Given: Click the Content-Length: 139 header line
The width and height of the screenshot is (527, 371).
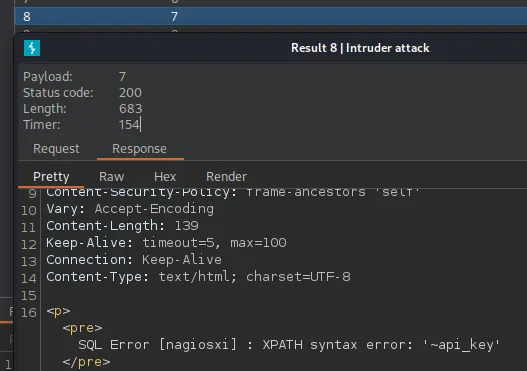Looking at the screenshot, I should [x=122, y=226].
